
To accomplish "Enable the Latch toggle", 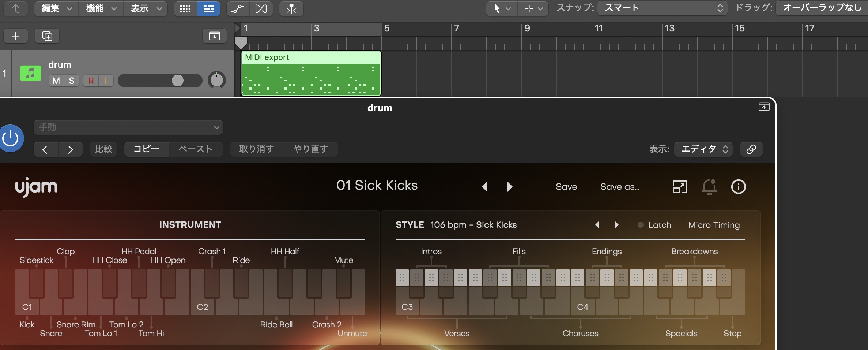I will click(x=654, y=225).
